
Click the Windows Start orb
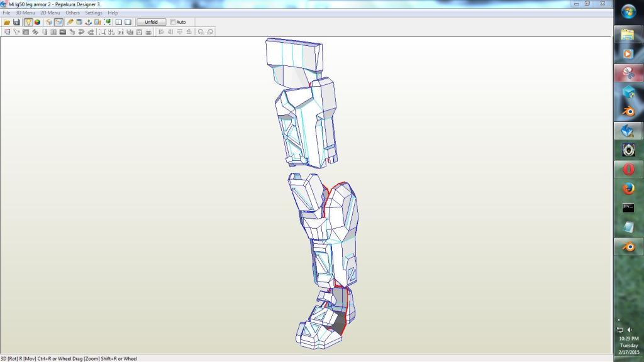pos(628,11)
